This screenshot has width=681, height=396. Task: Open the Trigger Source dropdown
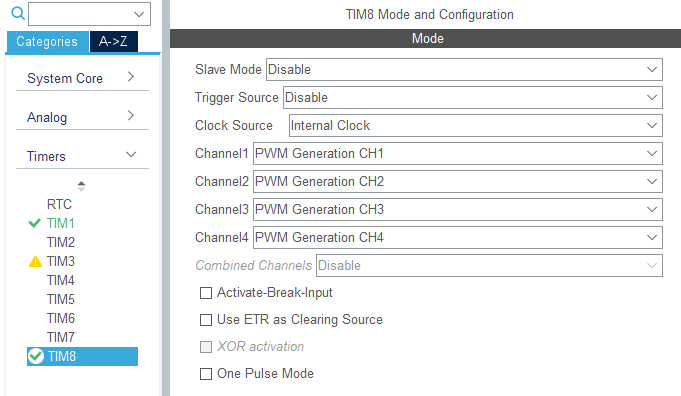tap(473, 98)
